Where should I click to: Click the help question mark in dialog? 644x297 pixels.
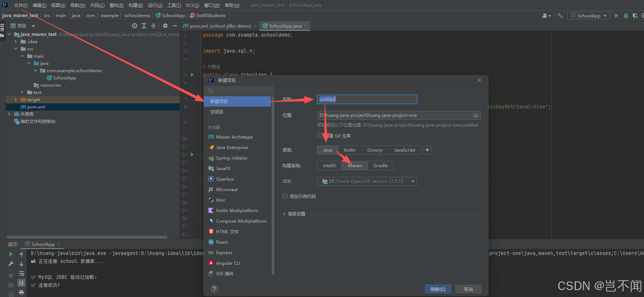click(x=214, y=289)
